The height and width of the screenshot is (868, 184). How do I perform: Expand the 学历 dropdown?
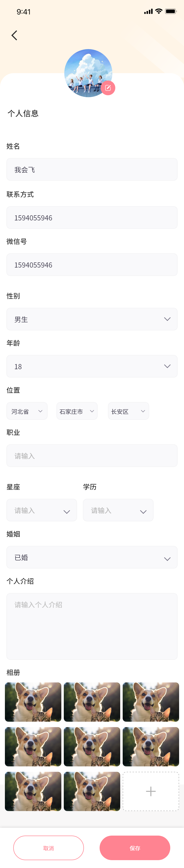click(x=118, y=511)
